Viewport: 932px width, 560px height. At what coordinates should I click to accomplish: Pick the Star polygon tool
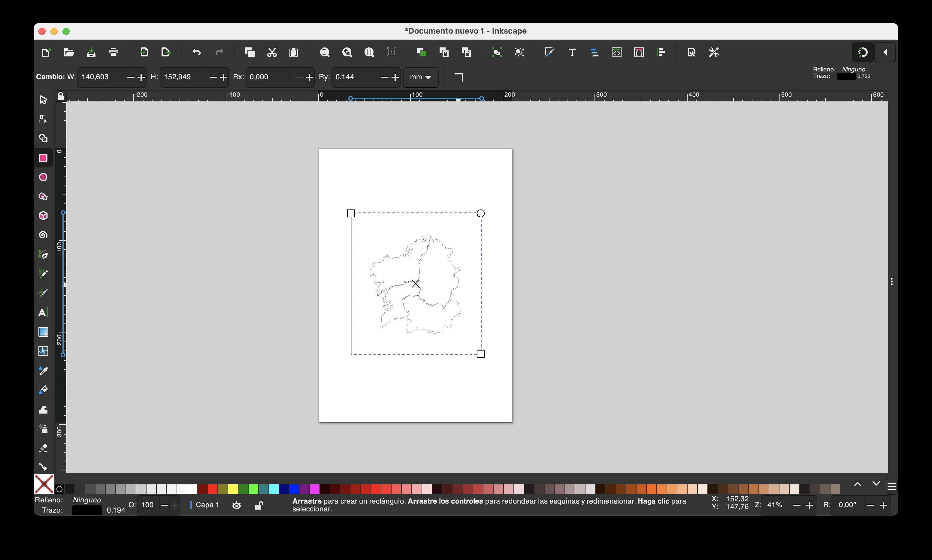(43, 196)
